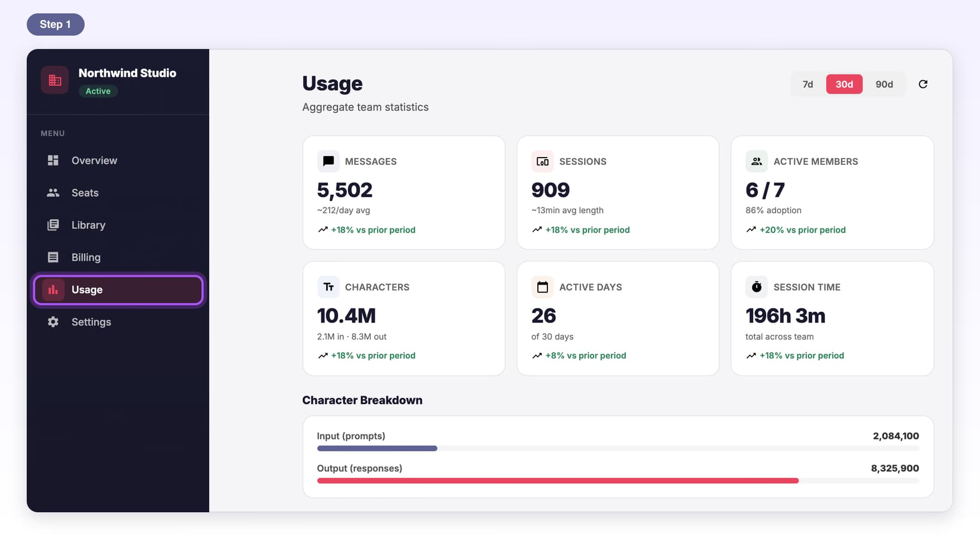The image size is (980, 539).
Task: Click the trend arrow on Messages card
Action: click(322, 230)
